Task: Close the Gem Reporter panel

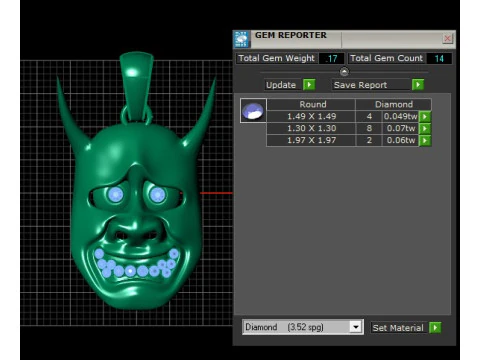Action: pyautogui.click(x=447, y=39)
